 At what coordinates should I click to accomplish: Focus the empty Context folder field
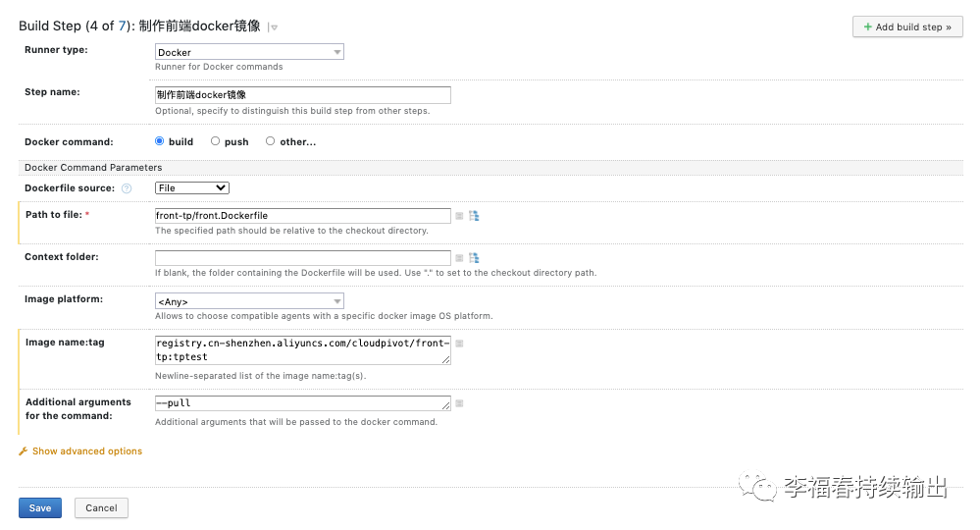[303, 257]
